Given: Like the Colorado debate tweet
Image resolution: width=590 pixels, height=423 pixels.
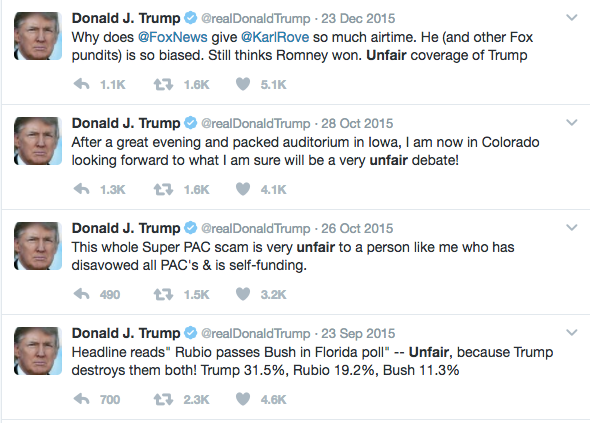Looking at the screenshot, I should click(x=243, y=189).
